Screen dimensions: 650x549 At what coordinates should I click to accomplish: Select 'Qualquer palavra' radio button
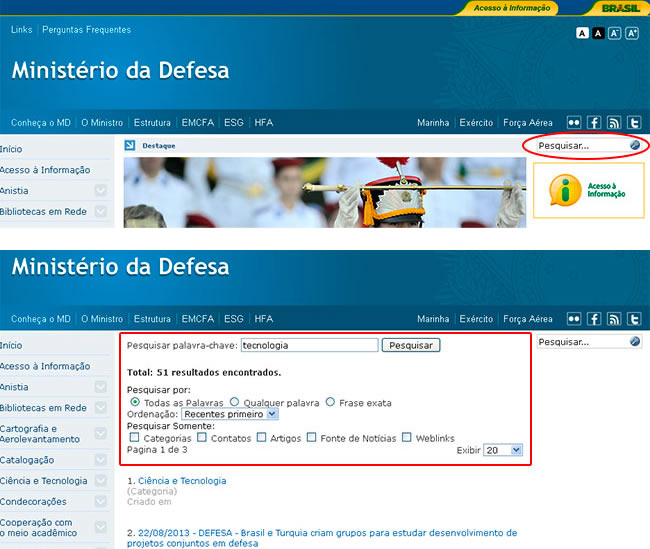[x=234, y=402]
